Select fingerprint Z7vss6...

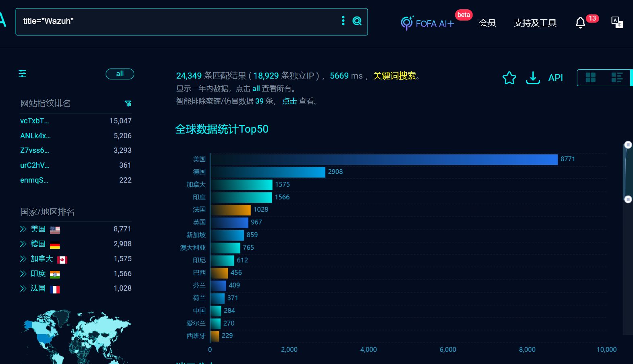35,150
